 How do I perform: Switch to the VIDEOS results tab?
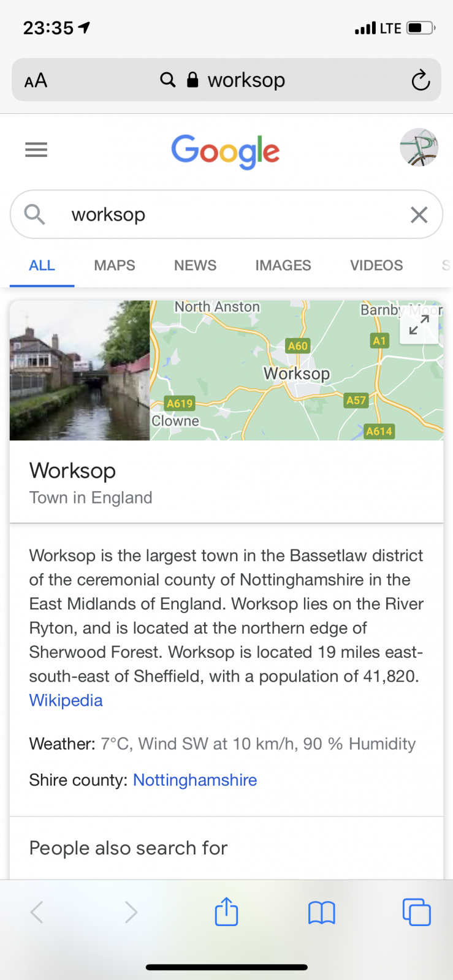[376, 265]
